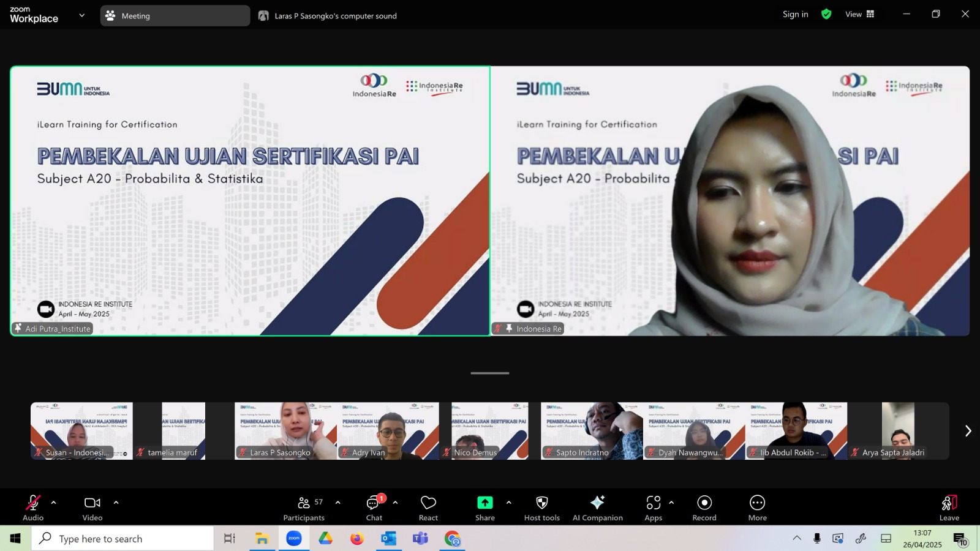Click the encryption shield status icon
The height and width of the screenshot is (551, 980).
coord(826,14)
